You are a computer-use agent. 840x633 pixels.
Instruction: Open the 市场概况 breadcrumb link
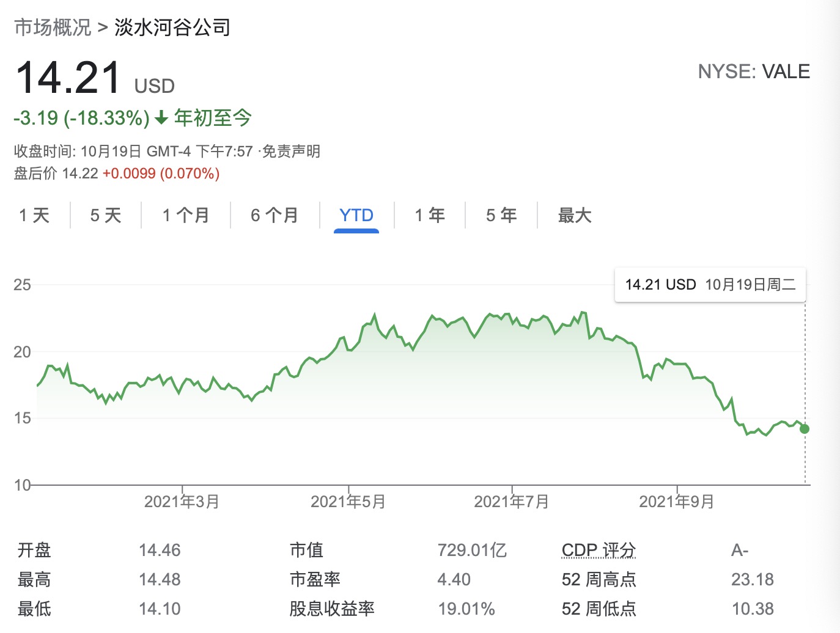(53, 27)
